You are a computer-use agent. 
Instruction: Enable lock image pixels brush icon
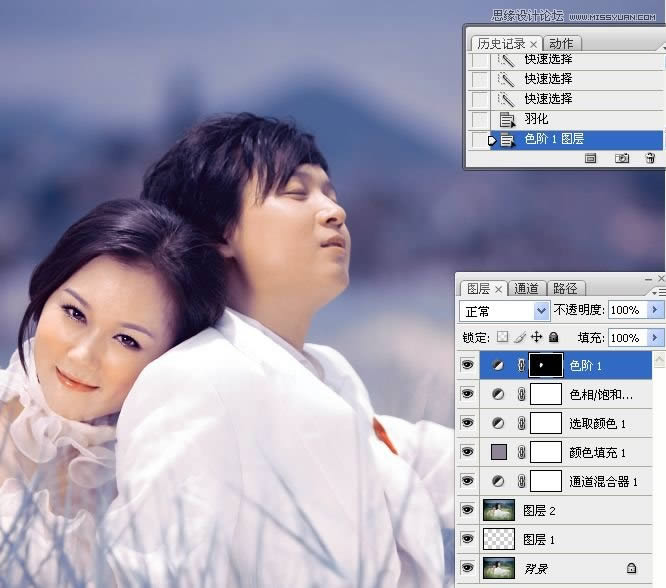click(519, 338)
